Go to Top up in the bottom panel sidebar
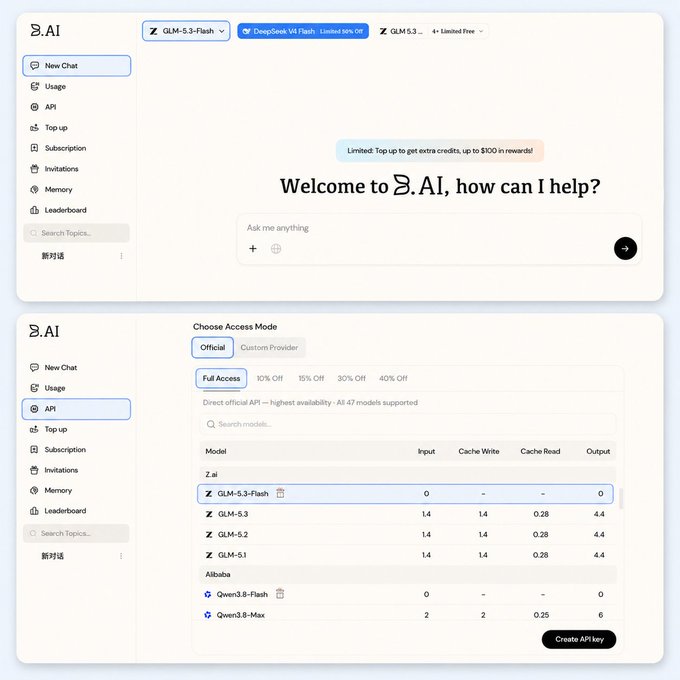 [76, 429]
